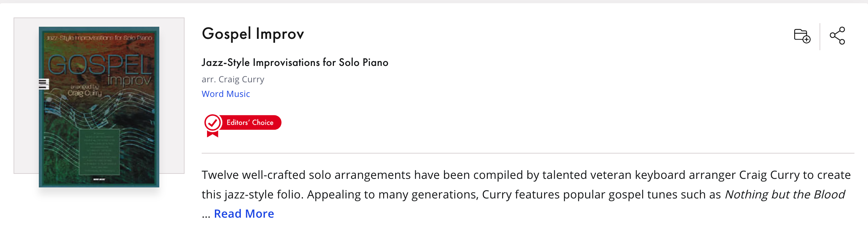Click the divider line below Editors' Choice
868x238 pixels.
tap(528, 153)
